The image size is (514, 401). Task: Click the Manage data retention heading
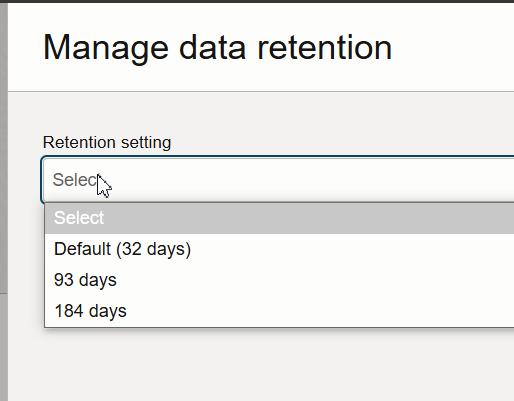coord(217,48)
